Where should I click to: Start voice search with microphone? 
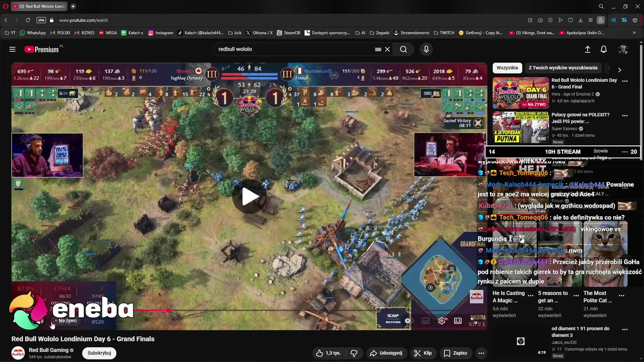[426, 49]
